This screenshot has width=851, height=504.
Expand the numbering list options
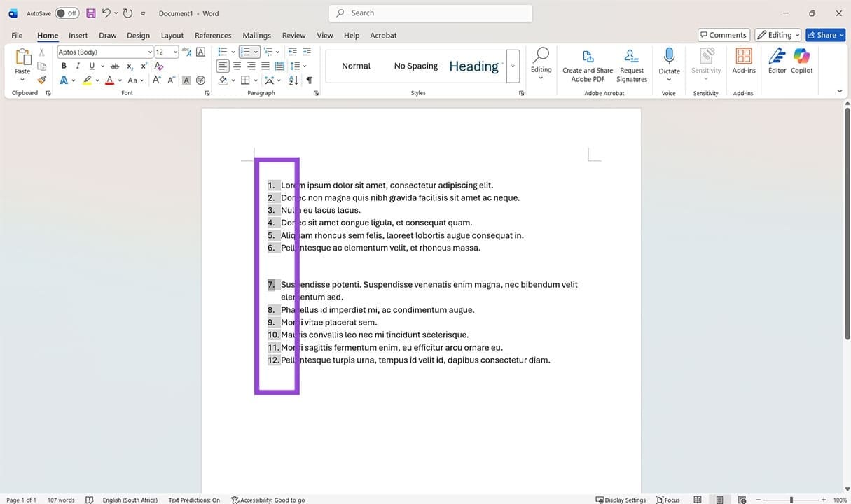click(x=255, y=52)
